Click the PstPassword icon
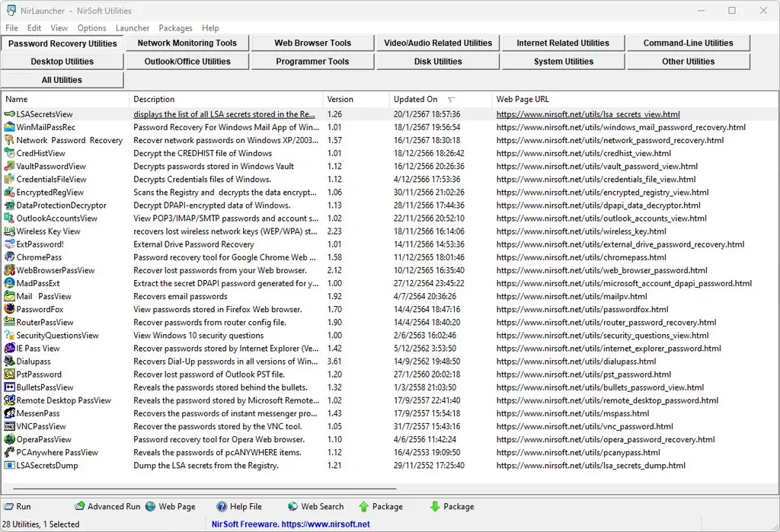This screenshot has height=532, width=780. [9, 374]
